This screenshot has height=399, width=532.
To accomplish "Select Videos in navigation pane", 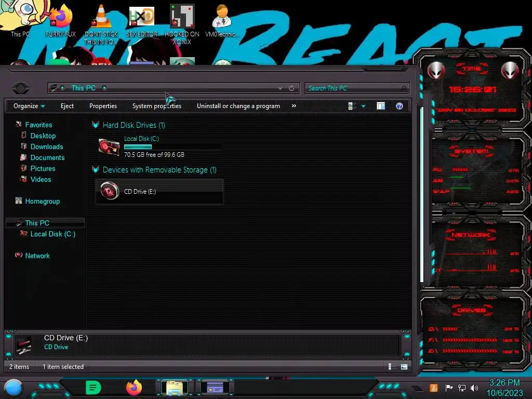I will coord(41,179).
